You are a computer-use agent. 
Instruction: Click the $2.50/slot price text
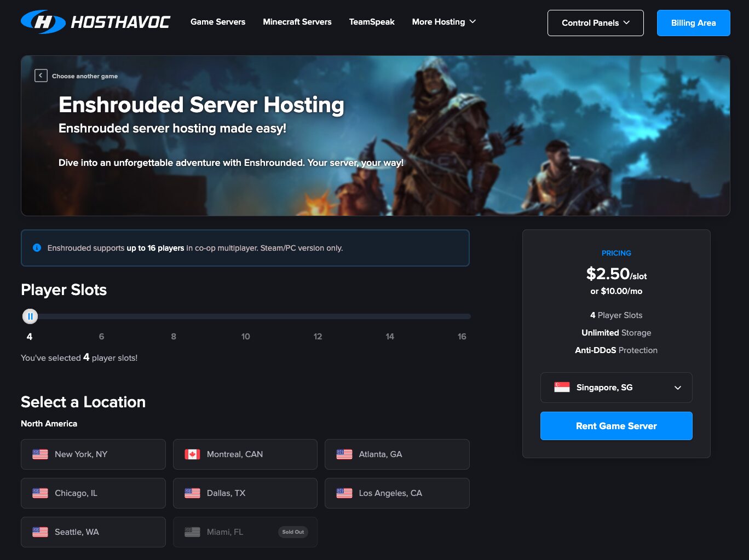[617, 274]
